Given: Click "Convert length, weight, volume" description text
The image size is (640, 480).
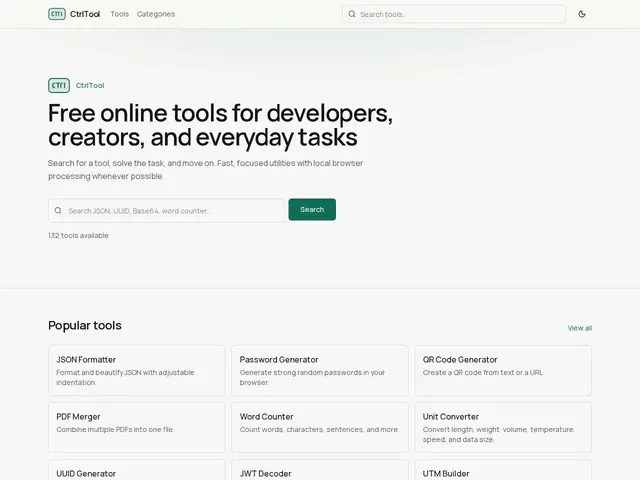Looking at the screenshot, I should [x=499, y=434].
